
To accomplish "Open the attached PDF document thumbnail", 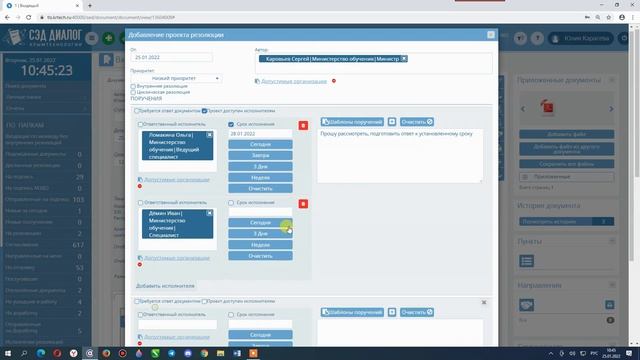I will [547, 107].
